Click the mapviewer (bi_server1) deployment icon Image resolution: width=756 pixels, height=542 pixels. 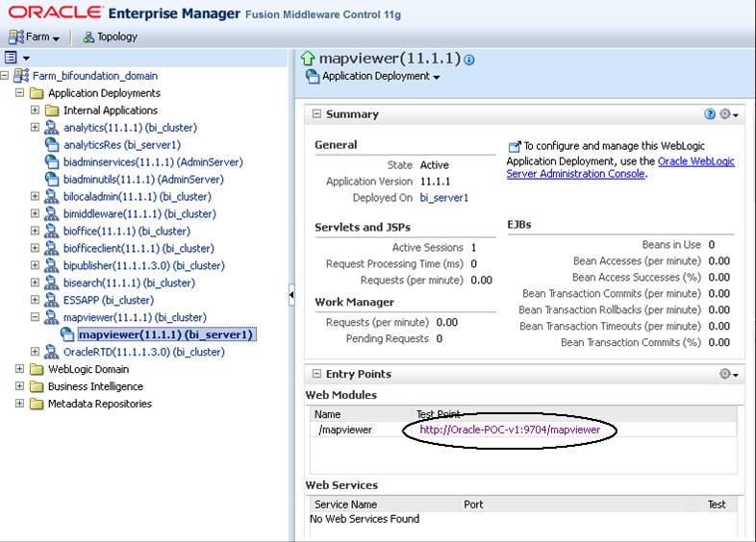click(67, 334)
